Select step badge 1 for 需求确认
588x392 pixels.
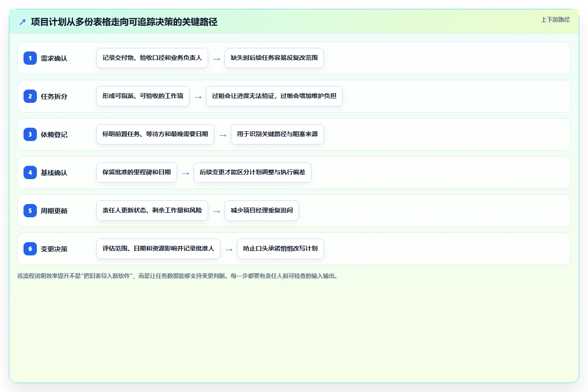(x=30, y=58)
